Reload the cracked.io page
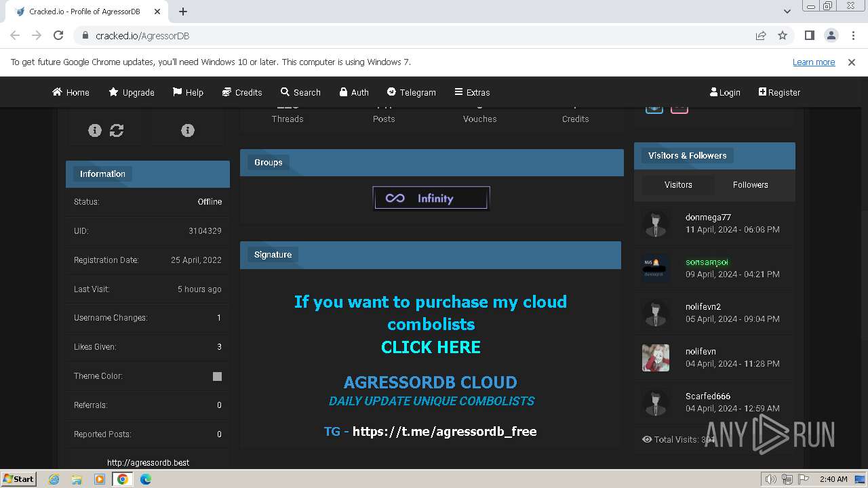This screenshot has height=488, width=868. pyautogui.click(x=58, y=35)
